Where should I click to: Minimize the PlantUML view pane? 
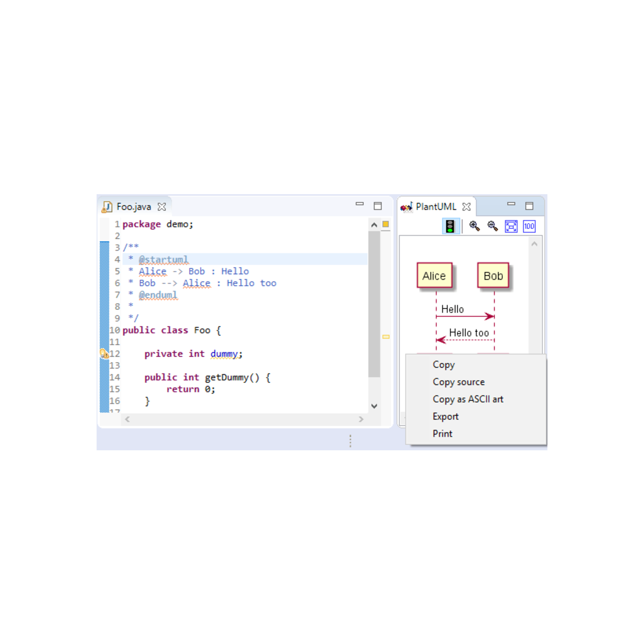511,204
